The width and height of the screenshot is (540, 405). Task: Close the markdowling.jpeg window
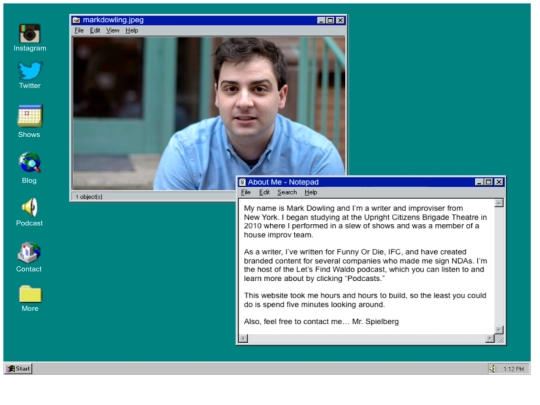click(x=340, y=20)
